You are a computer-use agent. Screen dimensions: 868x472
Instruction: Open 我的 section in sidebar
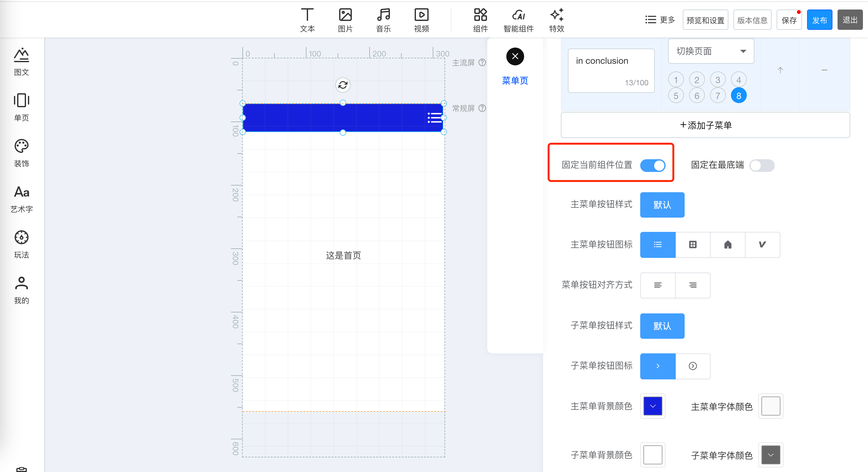tap(21, 291)
